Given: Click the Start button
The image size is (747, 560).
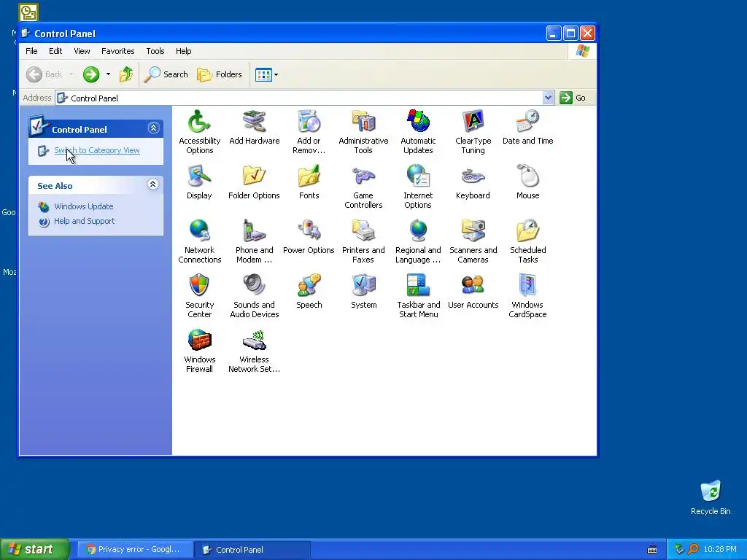Looking at the screenshot, I should point(35,549).
